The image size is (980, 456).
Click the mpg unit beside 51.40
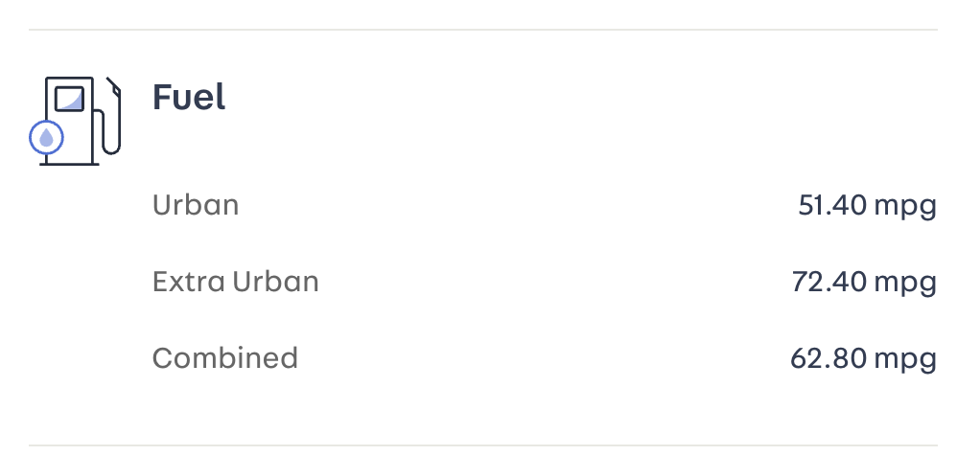(x=905, y=207)
